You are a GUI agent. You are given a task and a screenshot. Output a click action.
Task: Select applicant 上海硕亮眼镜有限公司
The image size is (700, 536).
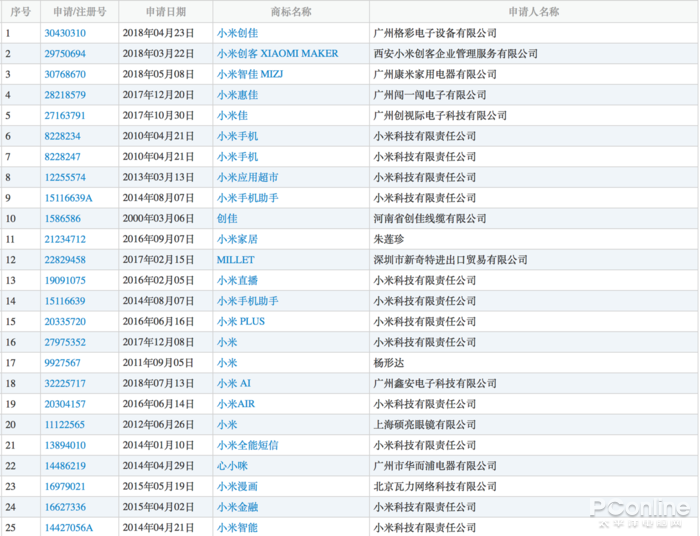(x=425, y=424)
